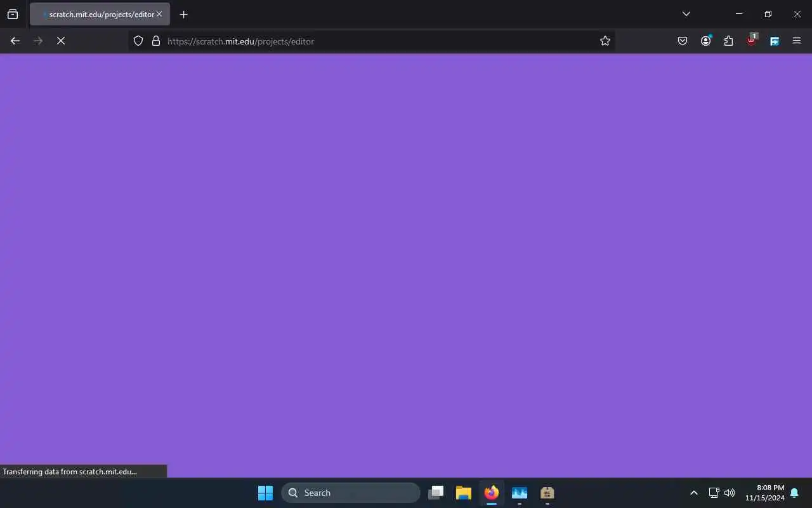Open the Firefox account menu
This screenshot has height=508, width=812.
coord(705,41)
